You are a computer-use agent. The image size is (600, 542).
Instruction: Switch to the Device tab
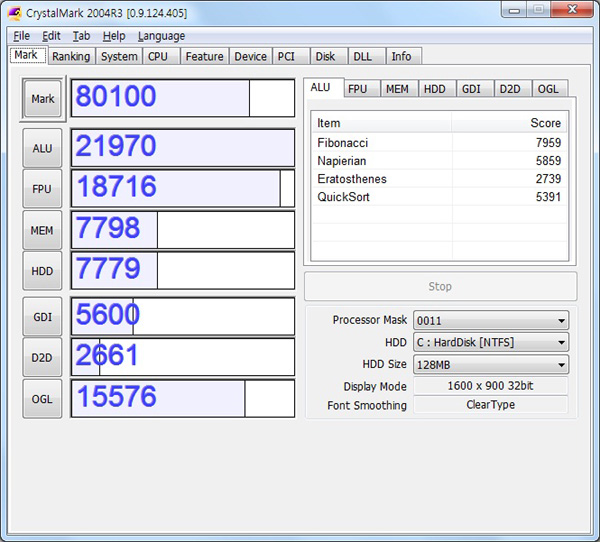[250, 56]
